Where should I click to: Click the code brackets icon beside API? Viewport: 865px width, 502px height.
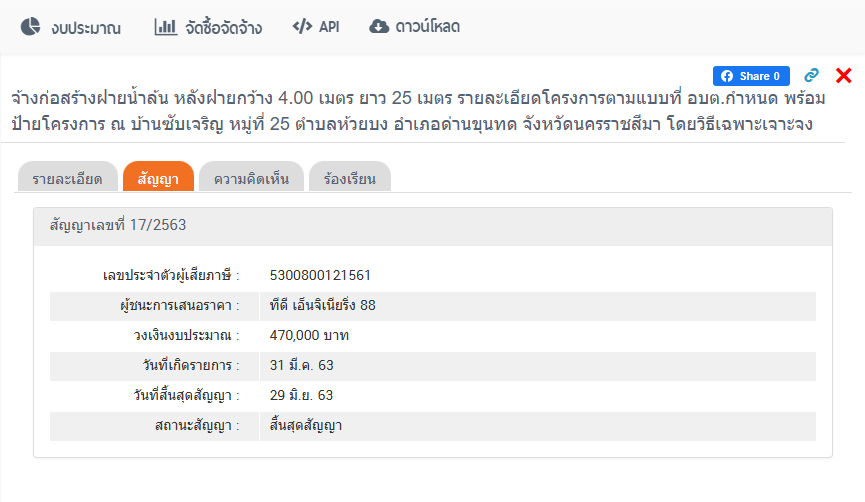[302, 27]
